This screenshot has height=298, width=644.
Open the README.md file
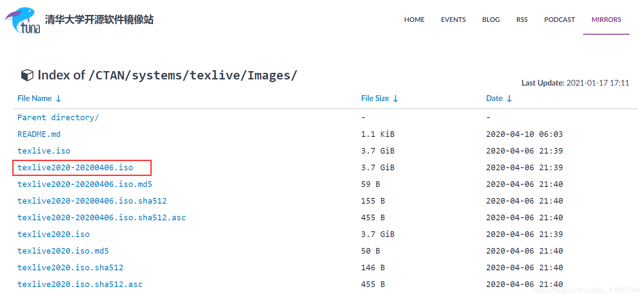[39, 134]
